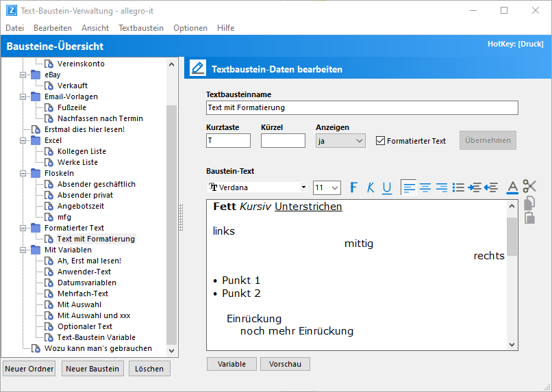The image size is (552, 392).
Task: Open the font size 11 dropdown
Action: click(334, 187)
